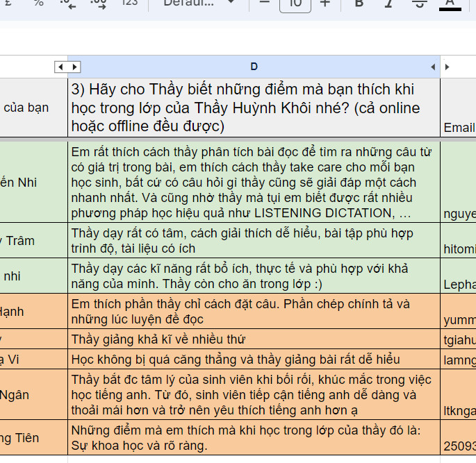
Task: Select the cell starting 'Em rất thích cách thầy phân tích'
Action: [x=254, y=183]
